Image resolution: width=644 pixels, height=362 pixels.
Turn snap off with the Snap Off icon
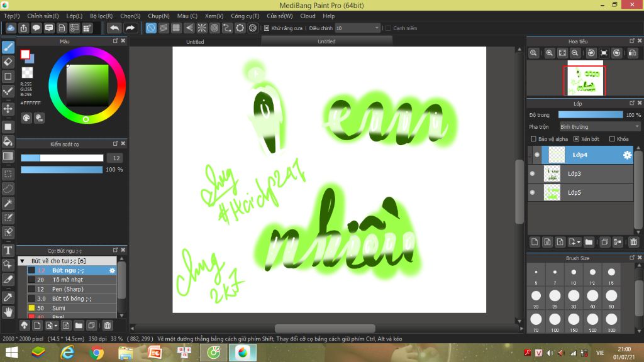[x=151, y=28]
